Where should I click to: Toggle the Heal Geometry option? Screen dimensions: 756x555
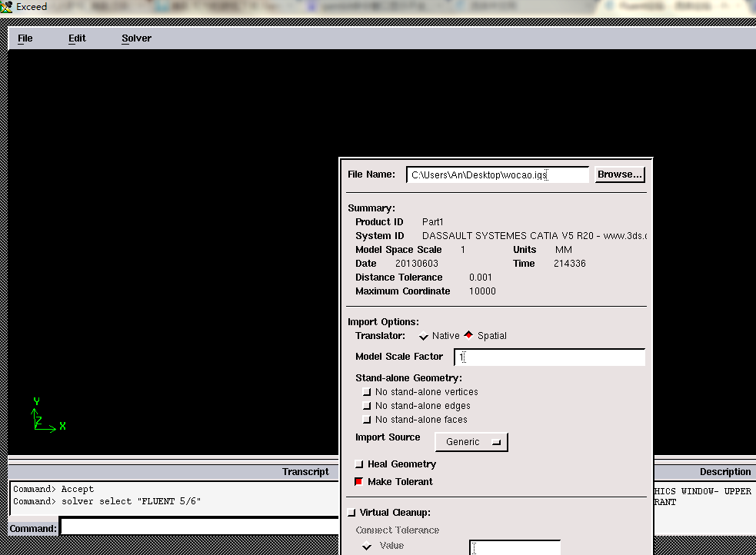[x=359, y=464]
